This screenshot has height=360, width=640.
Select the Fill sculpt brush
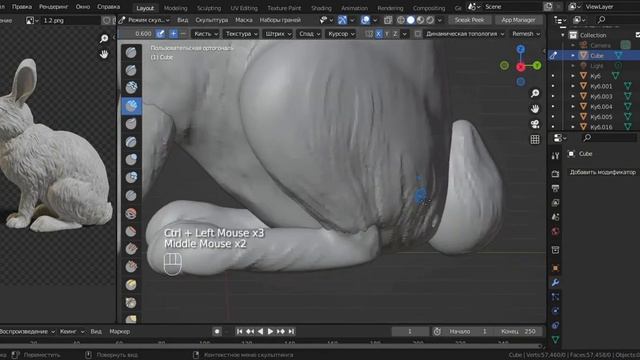click(131, 249)
